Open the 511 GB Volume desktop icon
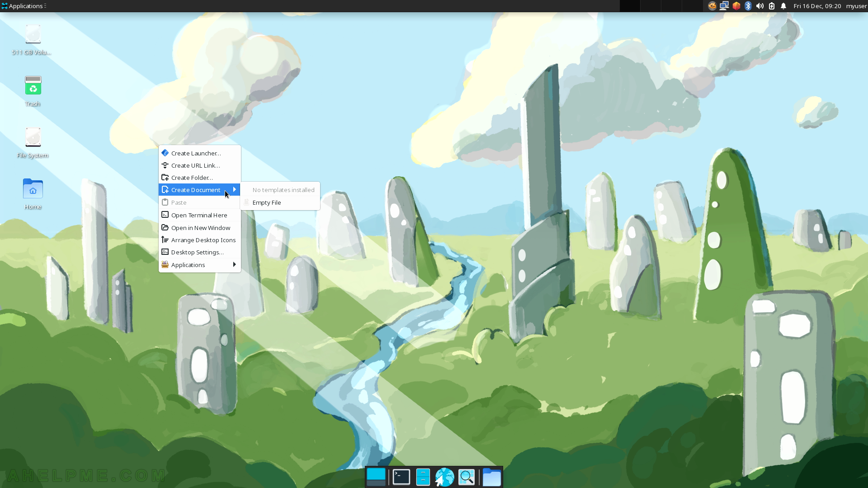This screenshot has height=488, width=868. (x=33, y=40)
